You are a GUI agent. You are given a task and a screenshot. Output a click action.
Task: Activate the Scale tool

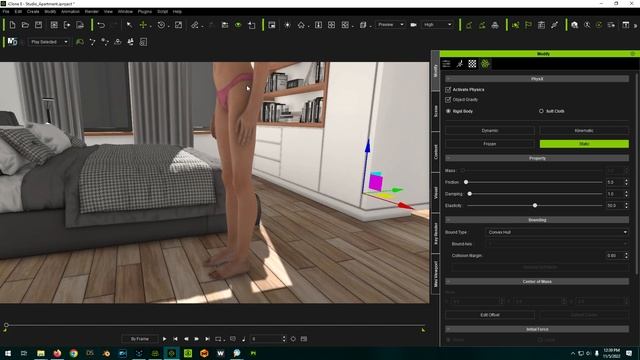pos(178,25)
